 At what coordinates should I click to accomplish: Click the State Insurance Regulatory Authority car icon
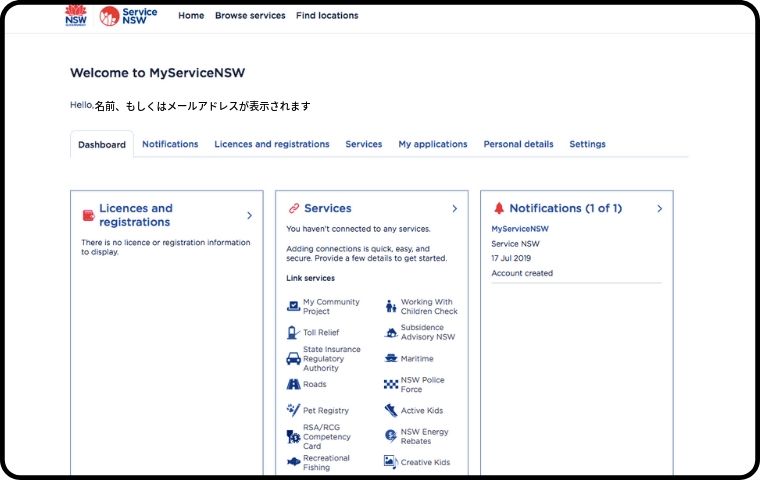(293, 359)
